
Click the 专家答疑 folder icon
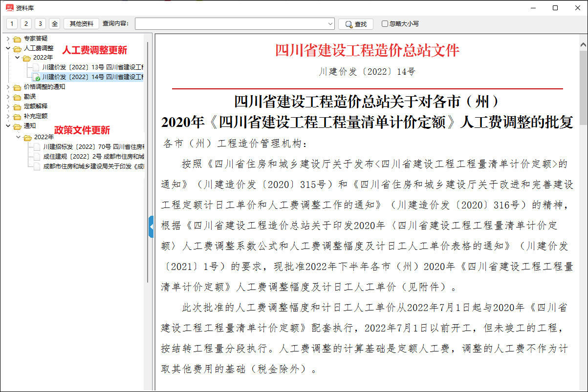pyautogui.click(x=17, y=39)
